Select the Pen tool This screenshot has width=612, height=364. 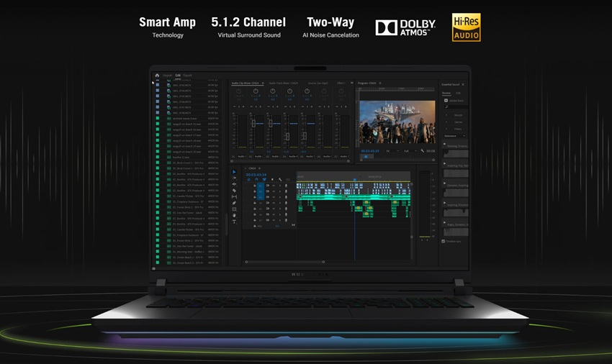234,203
